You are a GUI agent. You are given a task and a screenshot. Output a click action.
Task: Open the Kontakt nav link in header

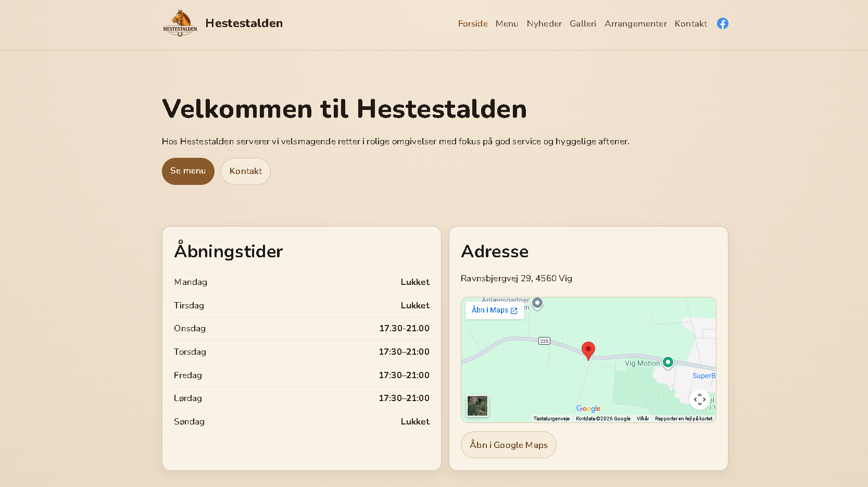[690, 23]
